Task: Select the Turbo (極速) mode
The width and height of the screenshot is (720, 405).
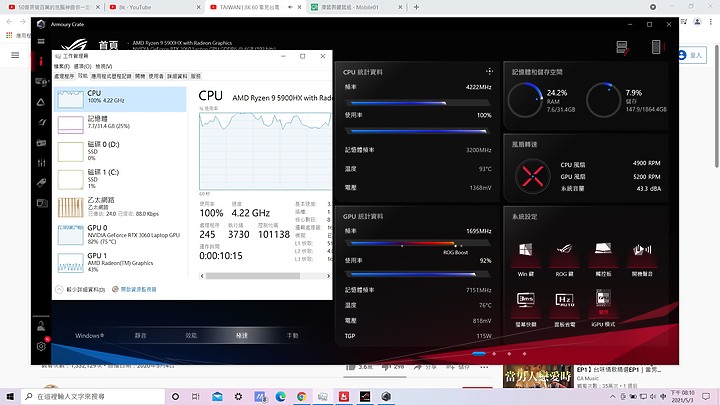Action: click(242, 336)
